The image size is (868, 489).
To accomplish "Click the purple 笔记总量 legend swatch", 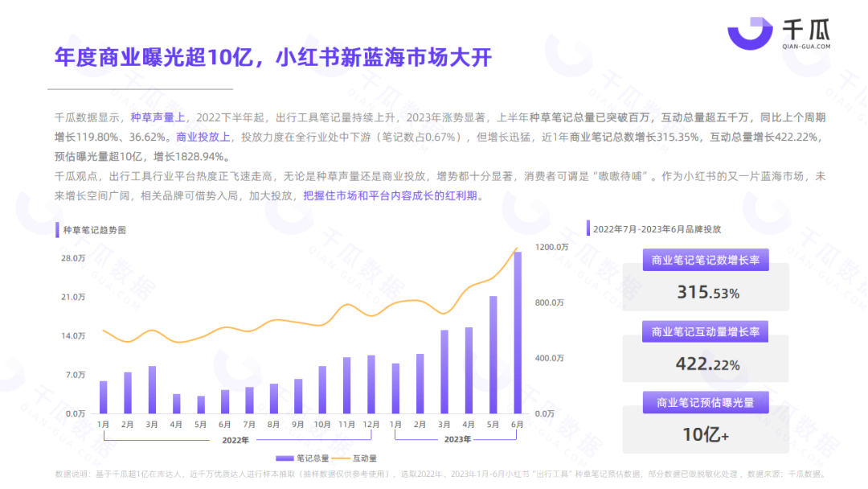I will point(285,458).
